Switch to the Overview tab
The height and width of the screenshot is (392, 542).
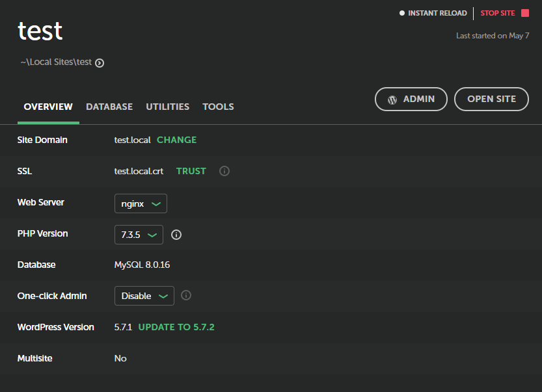click(48, 107)
